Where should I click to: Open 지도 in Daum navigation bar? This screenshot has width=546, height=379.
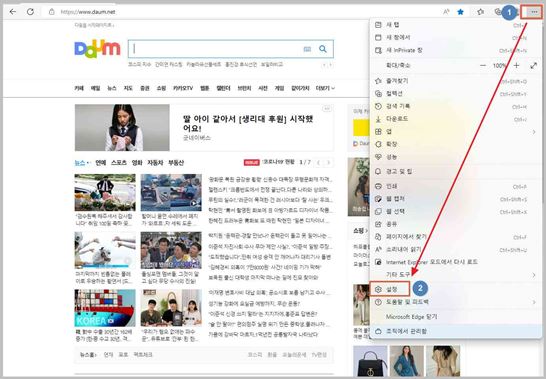pos(128,88)
